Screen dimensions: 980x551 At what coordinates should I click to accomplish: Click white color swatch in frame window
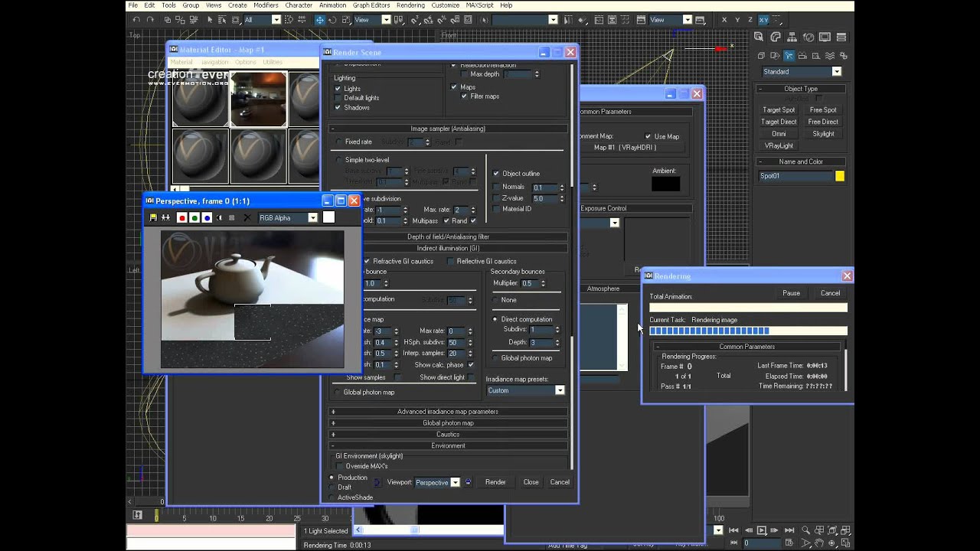(x=328, y=217)
